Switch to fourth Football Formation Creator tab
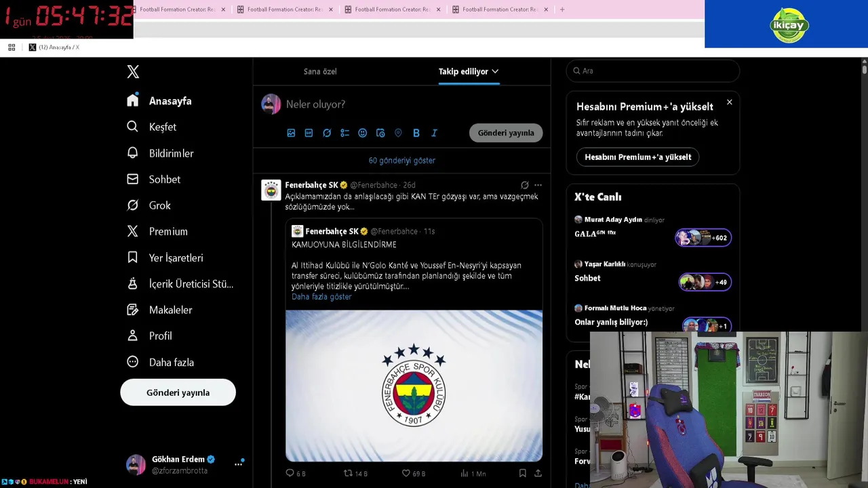The width and height of the screenshot is (868, 488). pos(500,9)
